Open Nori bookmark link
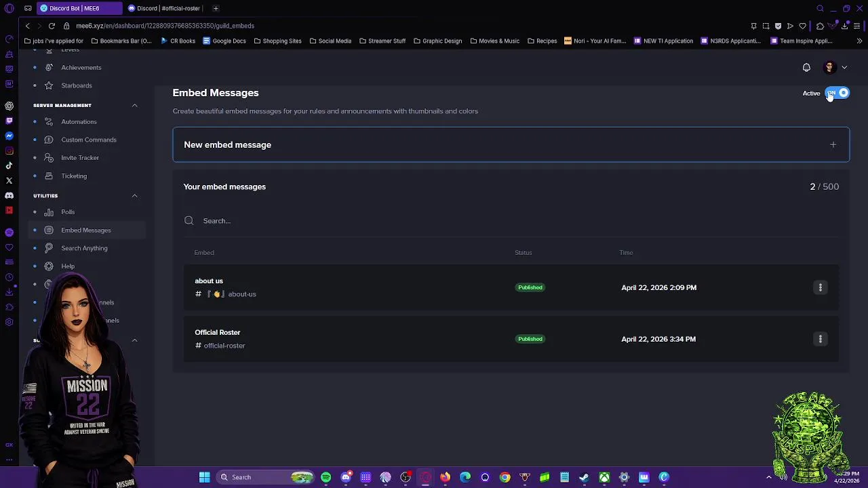Viewport: 868px width, 488px height. pyautogui.click(x=595, y=41)
